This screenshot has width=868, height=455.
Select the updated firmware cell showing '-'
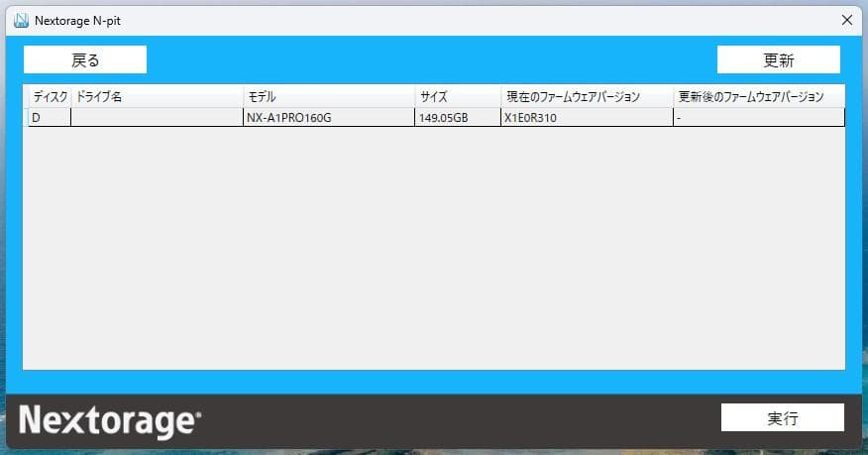[x=759, y=117]
